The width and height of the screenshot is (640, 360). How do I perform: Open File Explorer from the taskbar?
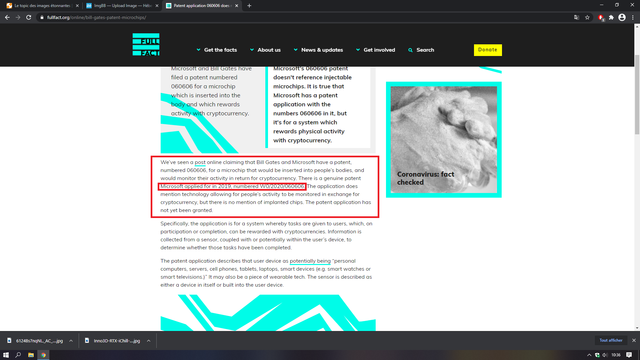(31, 355)
